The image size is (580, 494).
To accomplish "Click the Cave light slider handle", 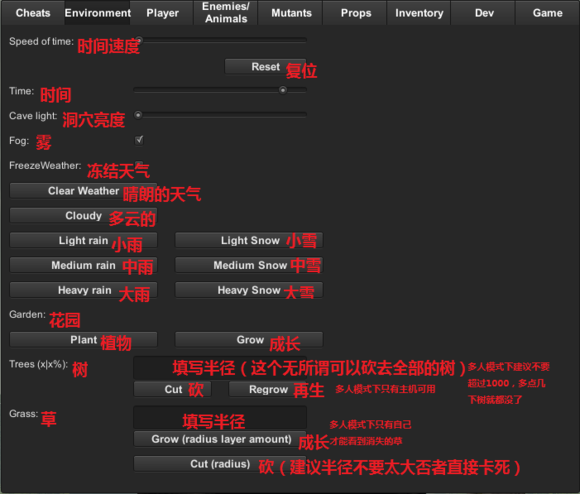I will [138, 115].
